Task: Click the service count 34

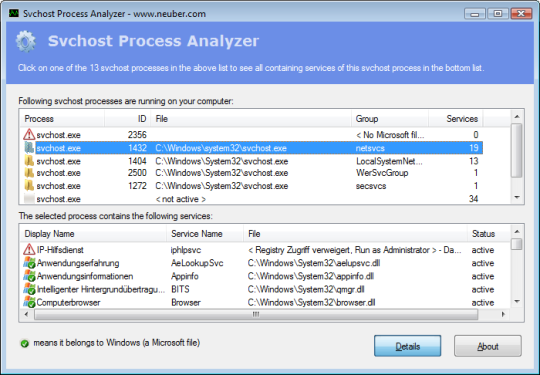Action: coord(473,199)
